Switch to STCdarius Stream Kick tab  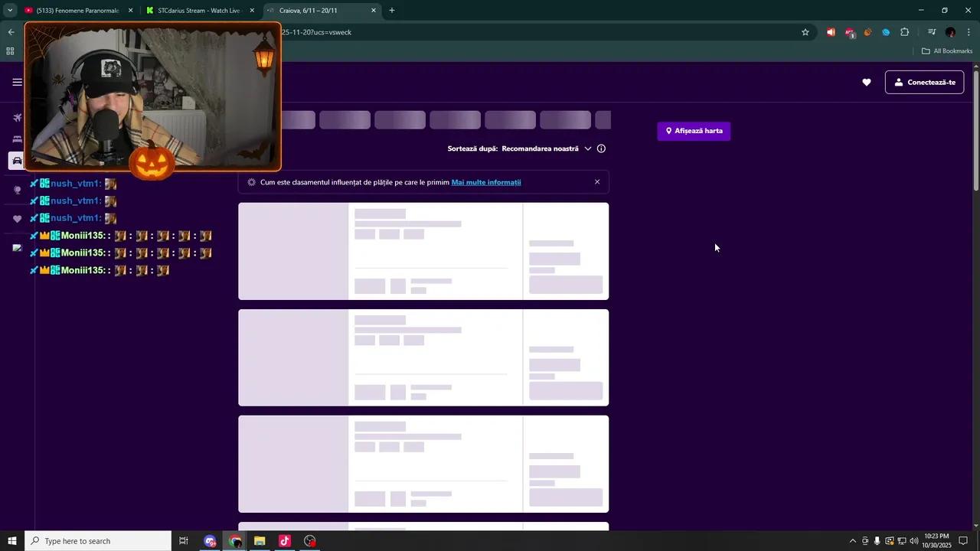[199, 11]
